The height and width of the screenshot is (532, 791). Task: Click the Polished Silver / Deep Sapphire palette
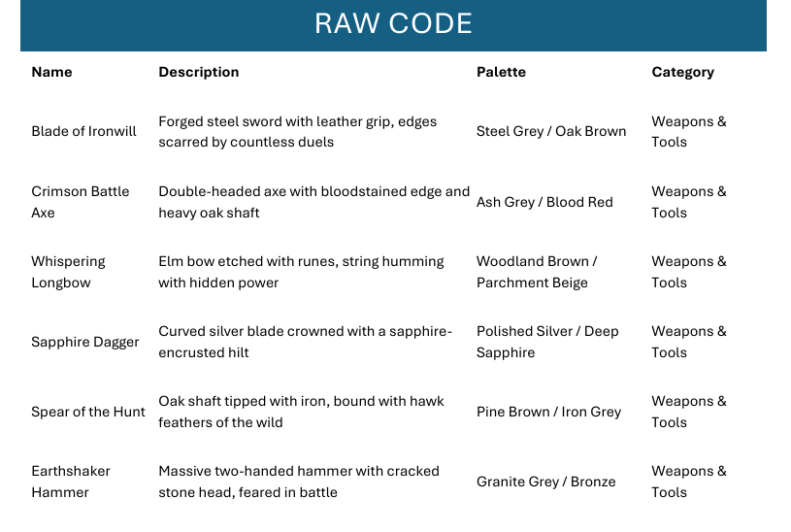(x=547, y=342)
